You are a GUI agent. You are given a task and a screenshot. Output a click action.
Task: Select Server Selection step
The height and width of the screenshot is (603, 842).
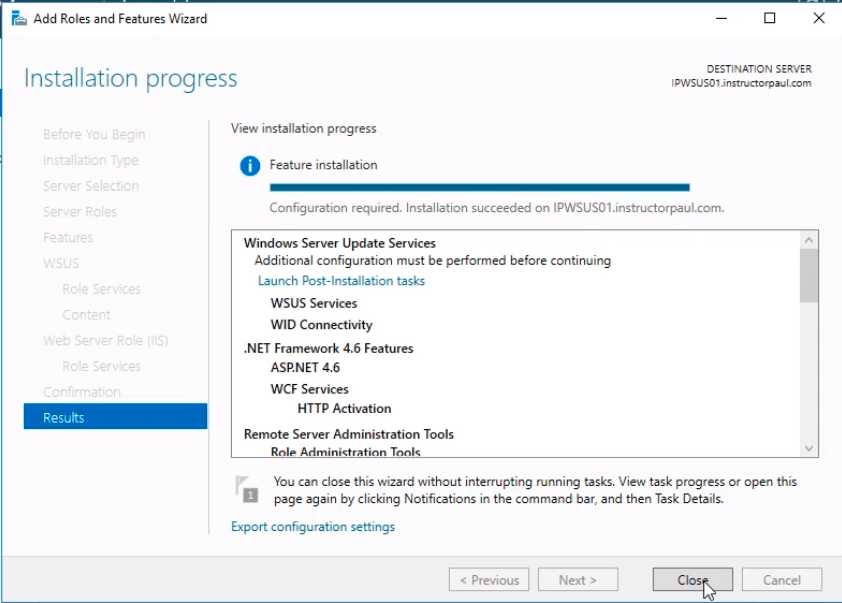[x=91, y=186]
